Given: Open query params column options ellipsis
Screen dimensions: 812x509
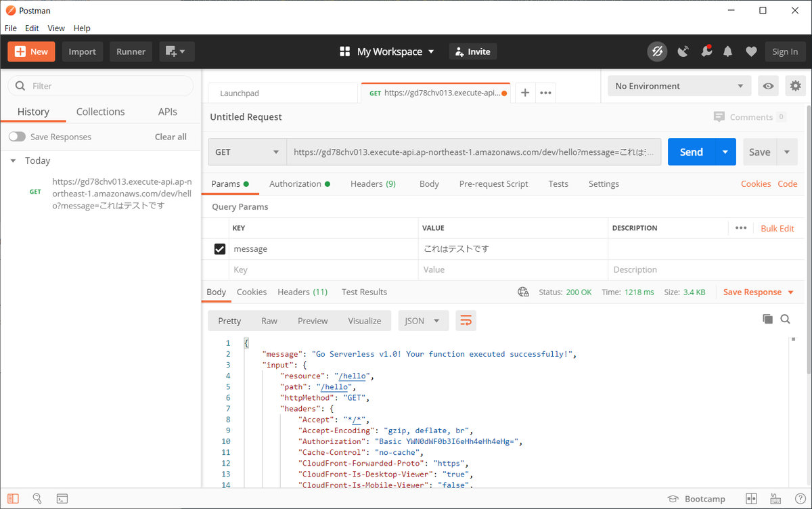Looking at the screenshot, I should (x=741, y=228).
